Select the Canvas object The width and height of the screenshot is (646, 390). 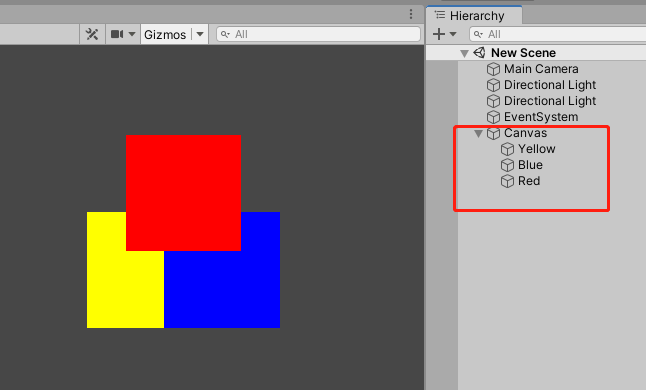(525, 133)
